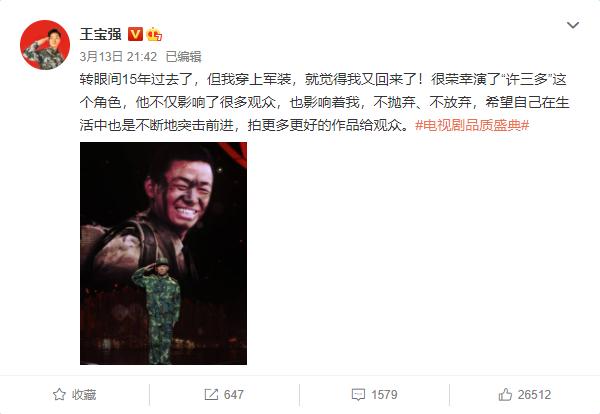Click the star icon for favorites
This screenshot has width=600, height=414.
point(59,394)
